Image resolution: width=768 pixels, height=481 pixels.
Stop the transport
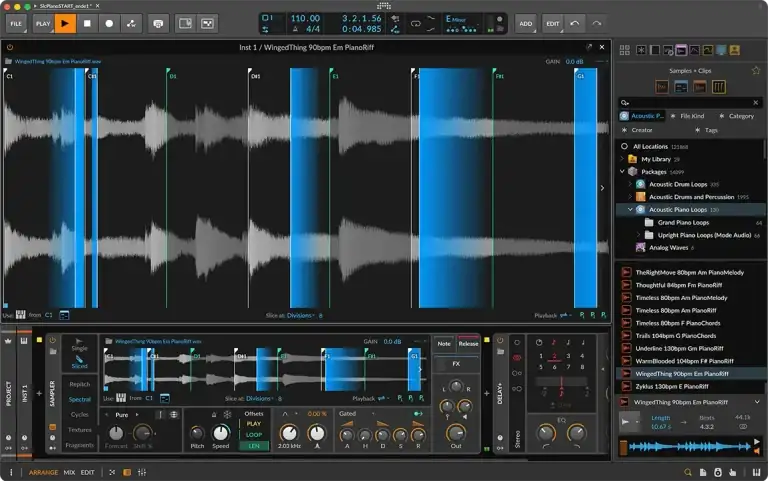tap(87, 24)
